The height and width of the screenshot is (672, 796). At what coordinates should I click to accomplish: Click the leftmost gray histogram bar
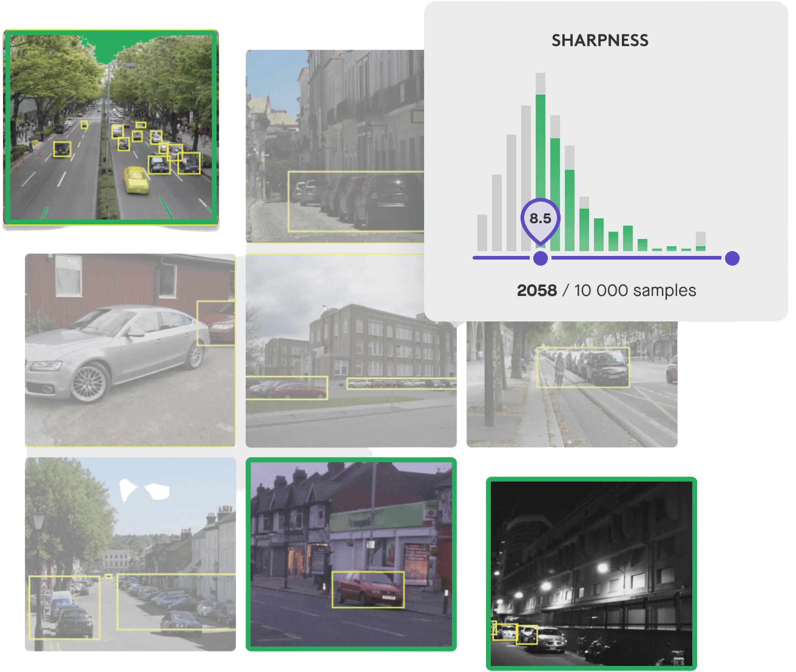(x=482, y=233)
